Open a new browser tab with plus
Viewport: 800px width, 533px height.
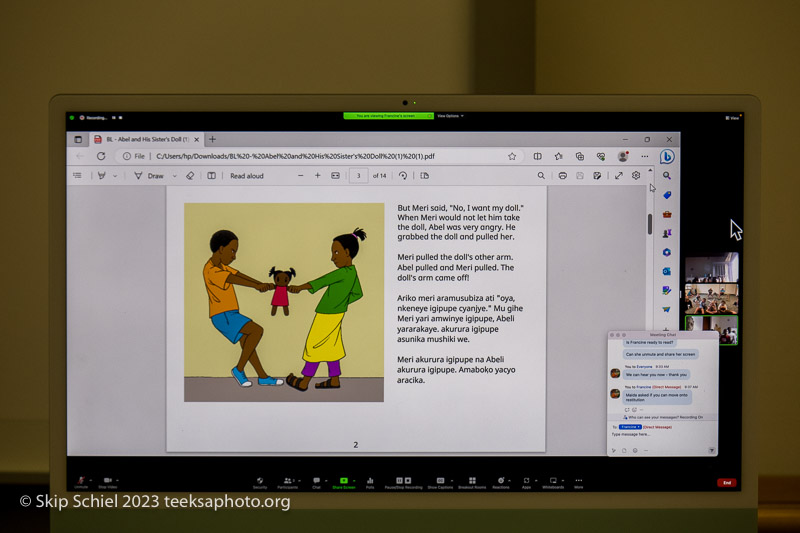click(x=212, y=139)
